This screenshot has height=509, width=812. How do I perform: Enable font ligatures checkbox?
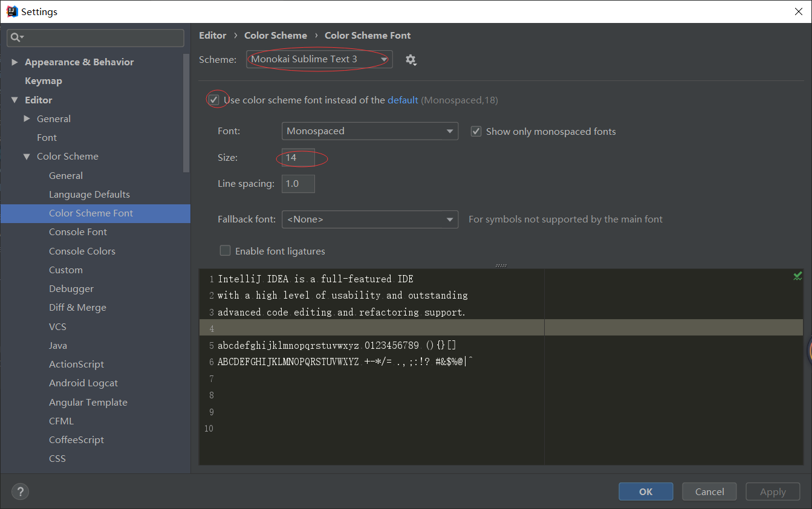coord(226,250)
